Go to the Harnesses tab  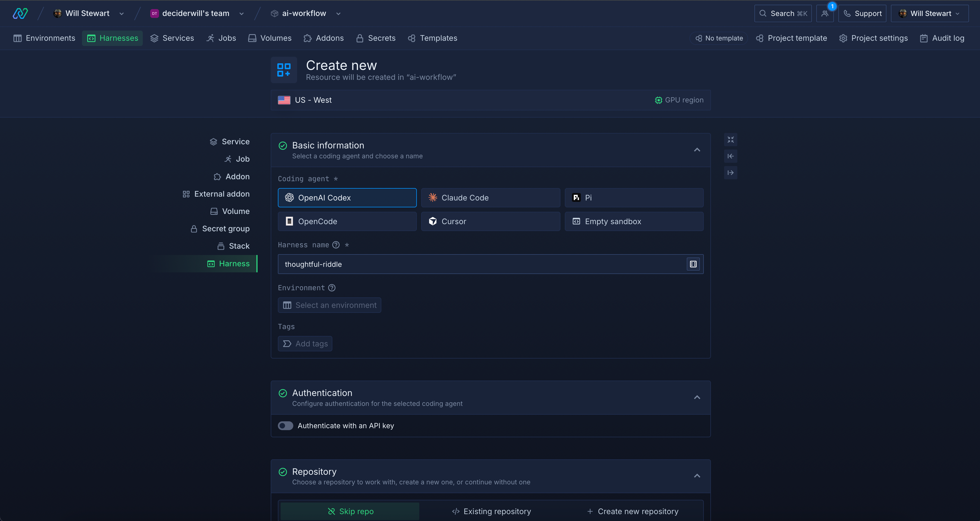(112, 38)
